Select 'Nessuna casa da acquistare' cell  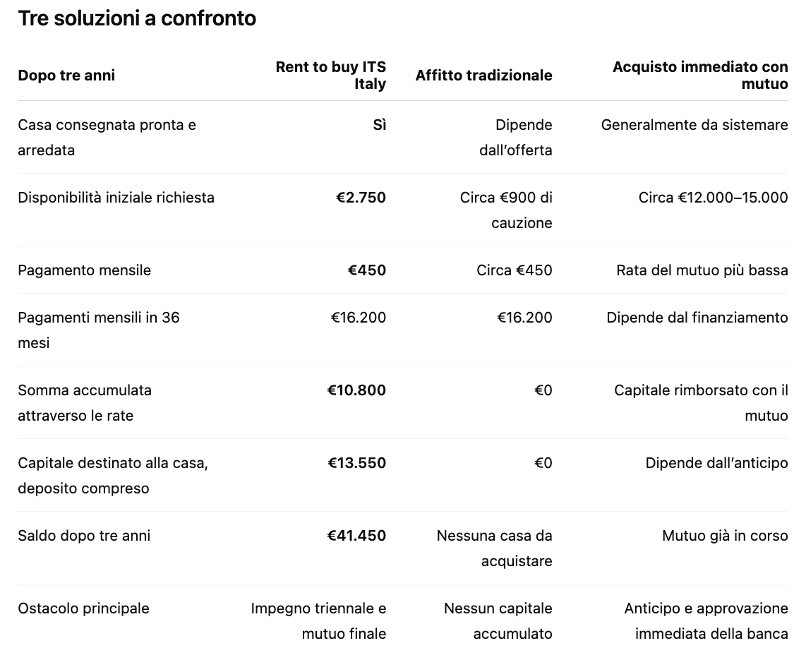click(495, 548)
